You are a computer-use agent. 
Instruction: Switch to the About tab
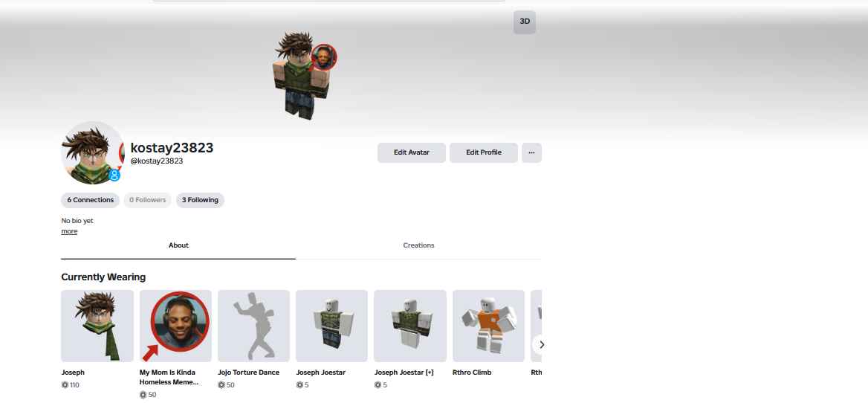tap(178, 245)
